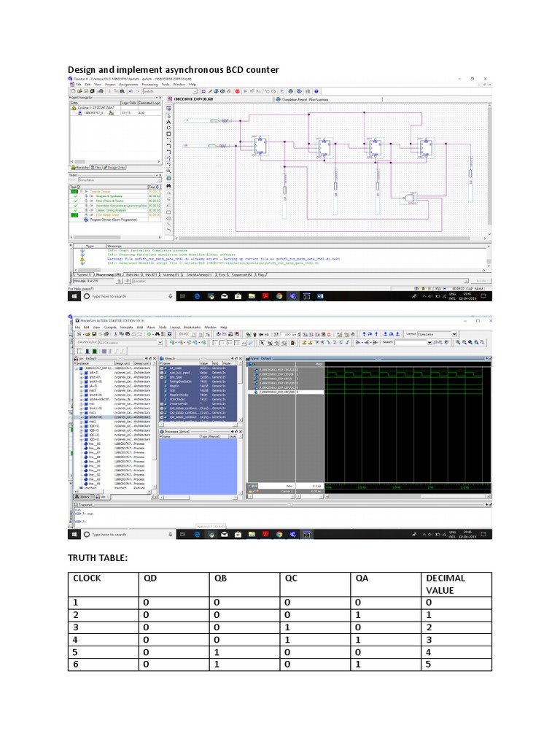Open ModelSim Bookmarks menu

pos(192,328)
